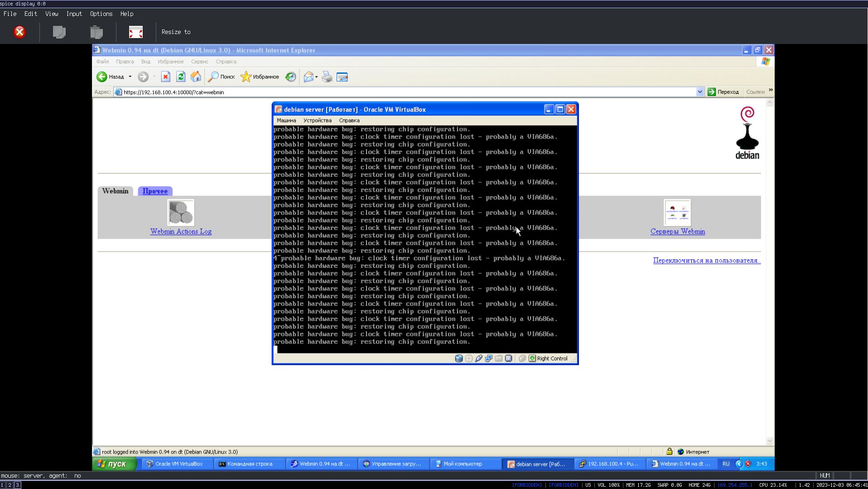Switch to the 192.168.100.4 PuTTY taskbar item
This screenshot has height=489, width=868.
coord(609,464)
